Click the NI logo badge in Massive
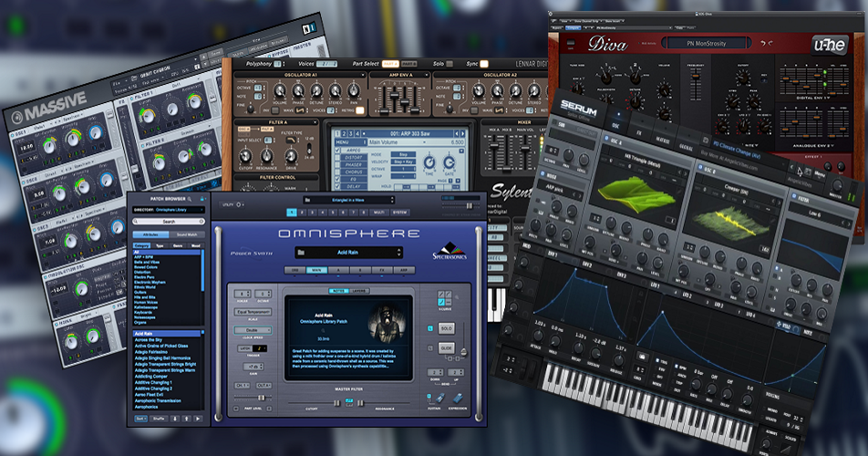Screen dimensions: 868x456 [x=308, y=27]
